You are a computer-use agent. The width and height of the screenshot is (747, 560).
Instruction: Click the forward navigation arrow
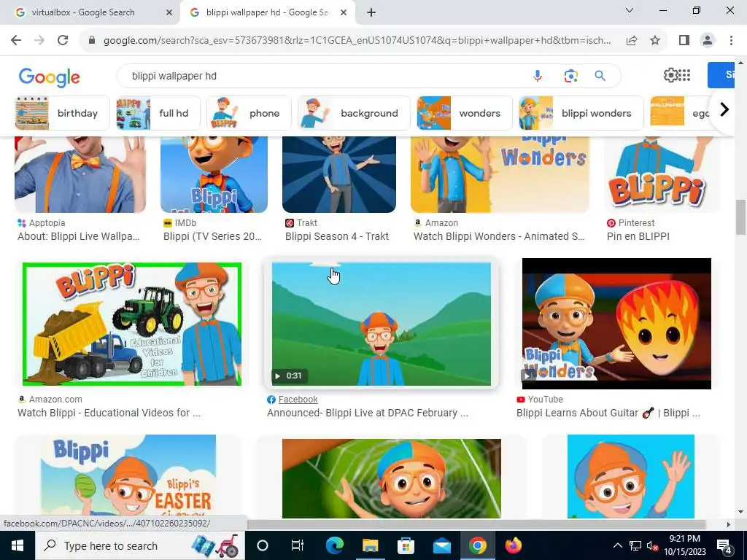click(x=39, y=41)
